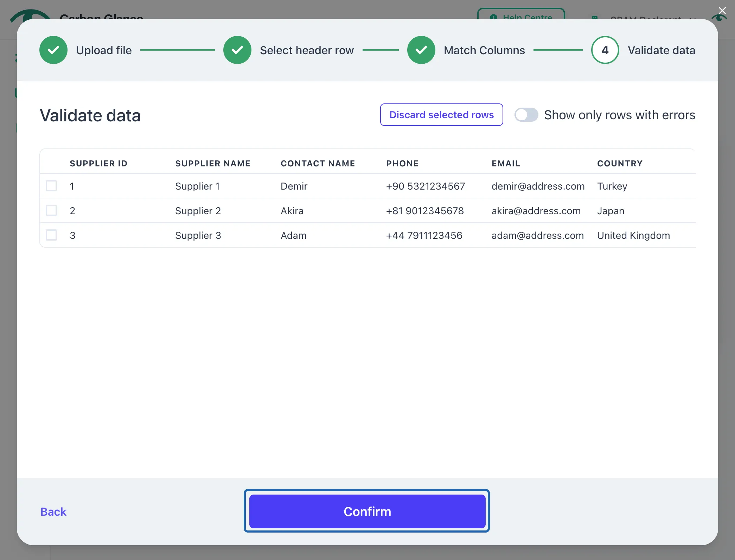Go Back to the previous step
Screen dimensions: 735x560
click(53, 511)
